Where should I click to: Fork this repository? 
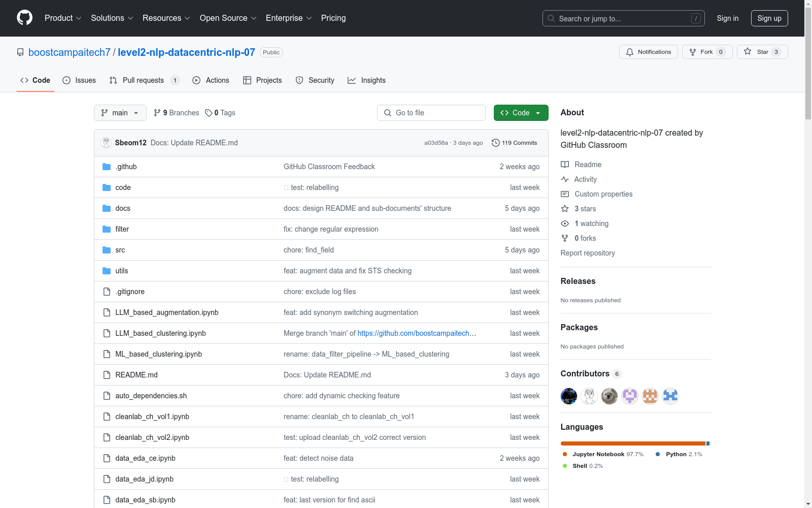point(707,52)
